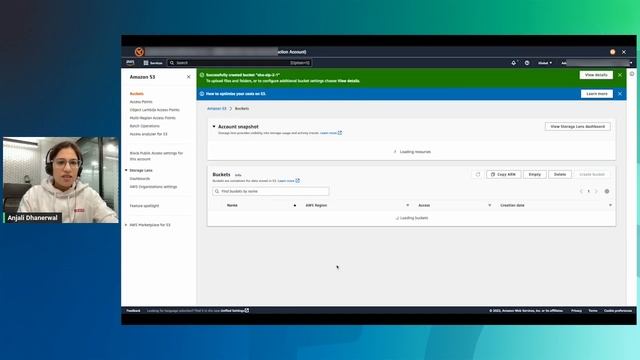Click the View details button

[x=596, y=75]
